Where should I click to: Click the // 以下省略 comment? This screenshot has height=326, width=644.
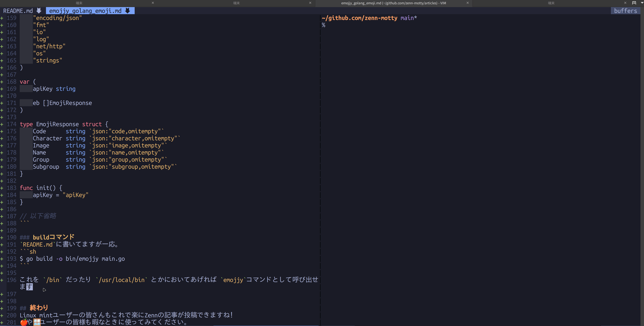pyautogui.click(x=38, y=216)
